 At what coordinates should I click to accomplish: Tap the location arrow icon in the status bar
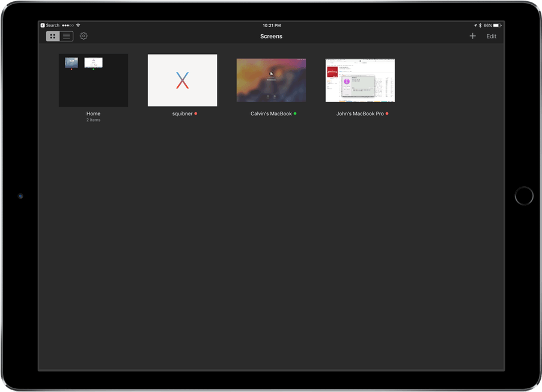pyautogui.click(x=475, y=25)
